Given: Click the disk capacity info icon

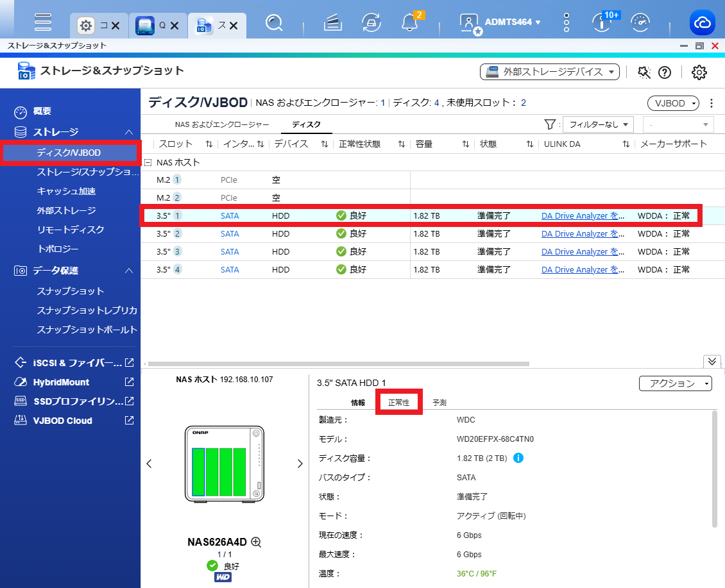Looking at the screenshot, I should (518, 458).
